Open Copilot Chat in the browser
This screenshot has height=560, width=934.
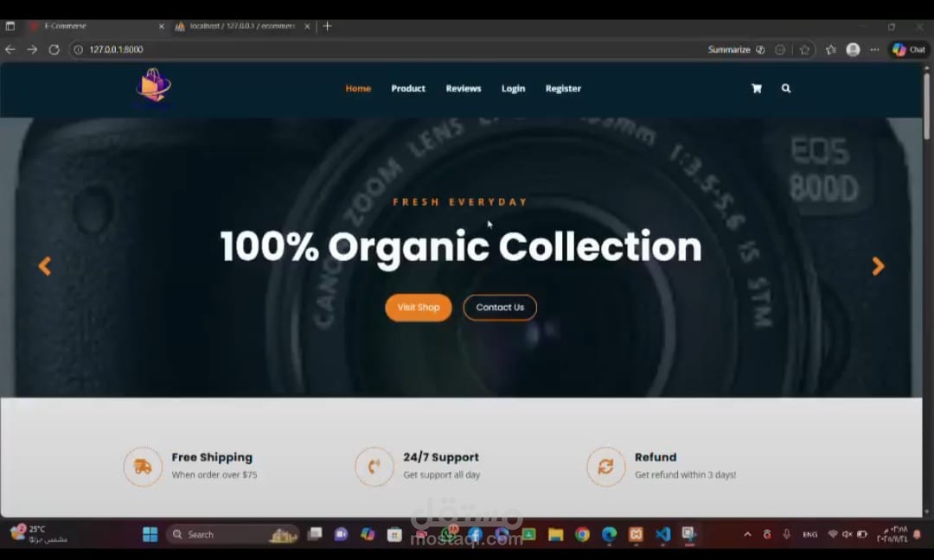(909, 49)
